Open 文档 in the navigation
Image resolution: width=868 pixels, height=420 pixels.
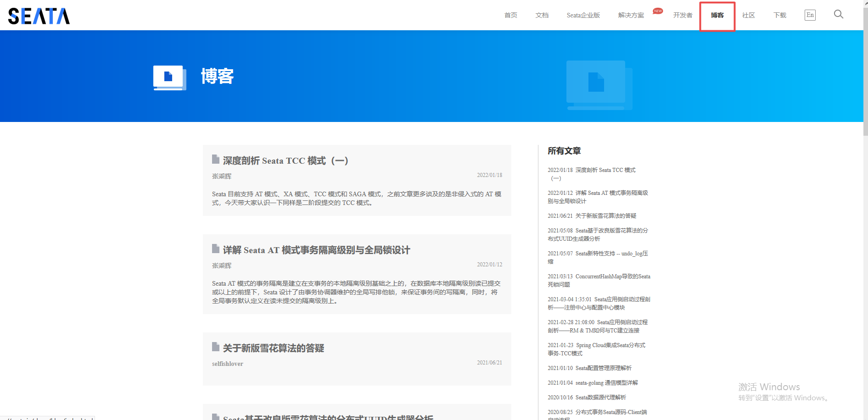542,15
